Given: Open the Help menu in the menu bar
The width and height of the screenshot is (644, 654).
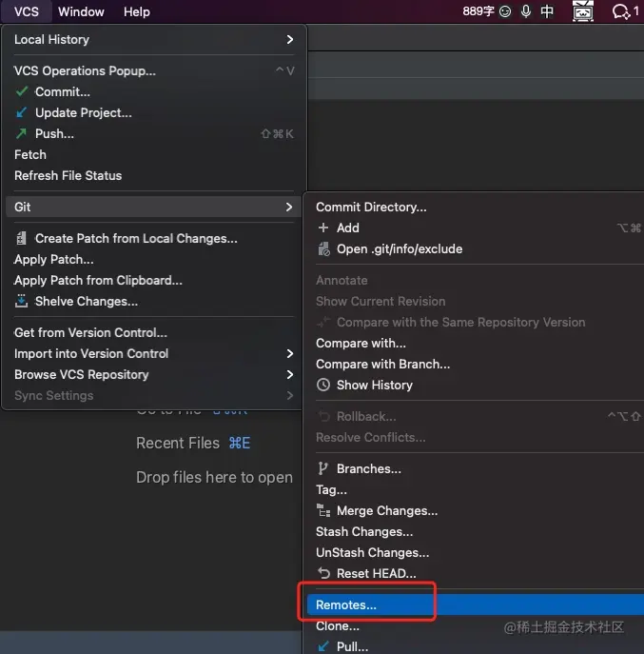Looking at the screenshot, I should click(137, 11).
